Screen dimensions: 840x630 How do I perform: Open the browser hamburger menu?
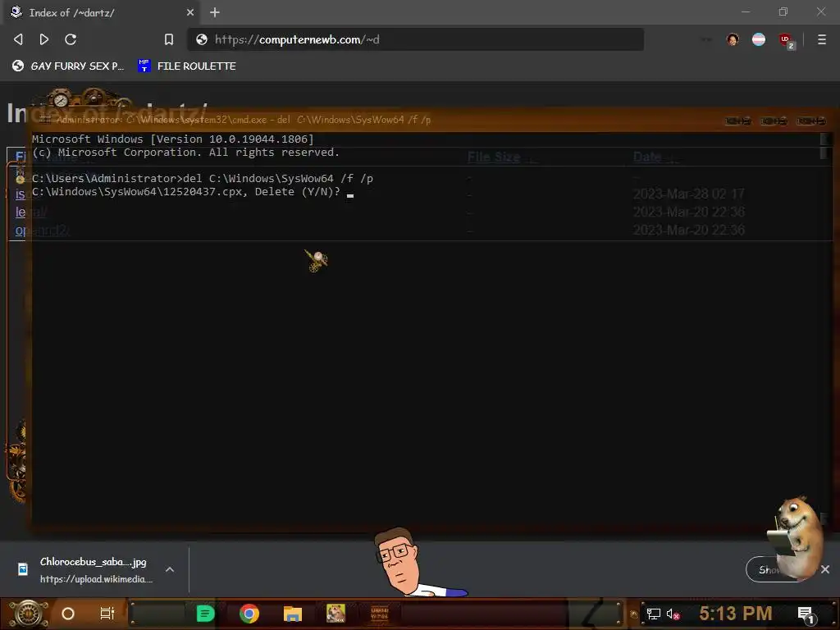pyautogui.click(x=822, y=39)
